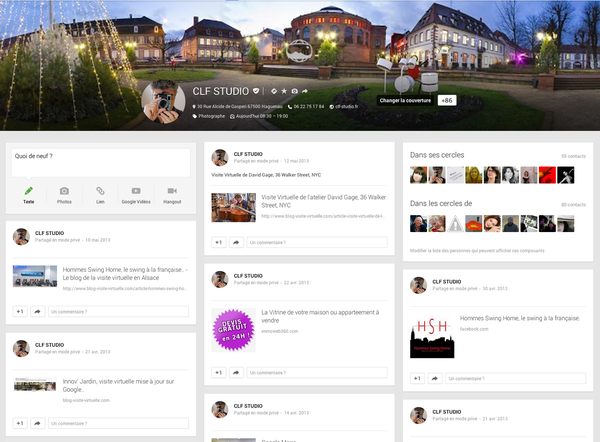Open the Google Vidéos icon

click(x=136, y=191)
